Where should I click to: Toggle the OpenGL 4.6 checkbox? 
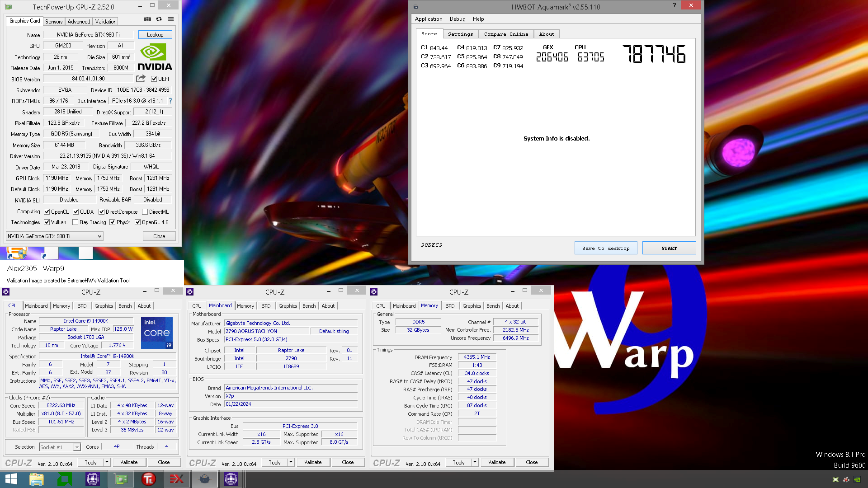[x=137, y=222]
